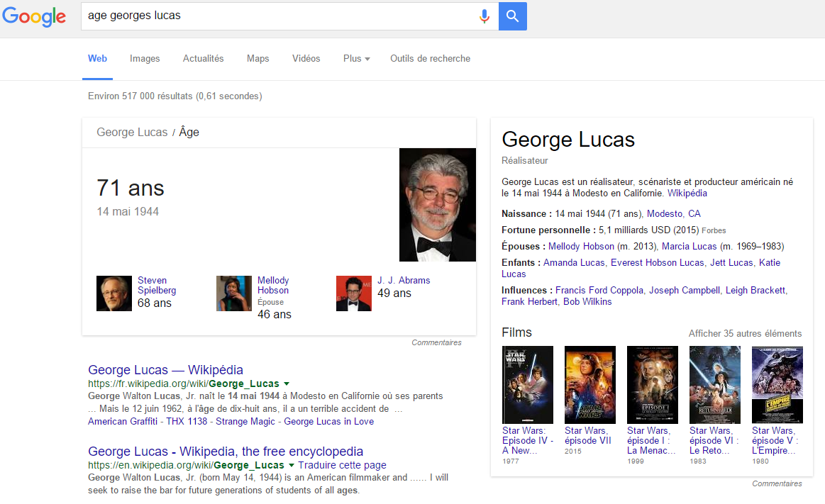Open the American Graffiti sitelink

point(123,422)
